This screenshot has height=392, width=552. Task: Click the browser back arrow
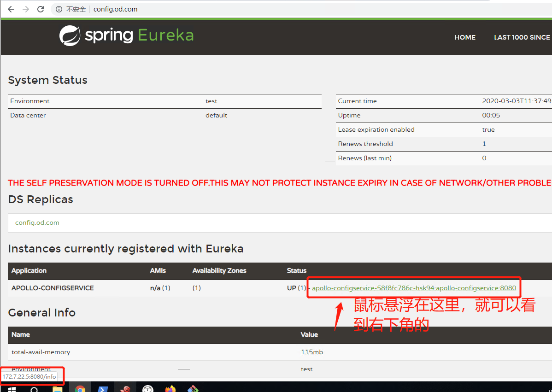pyautogui.click(x=11, y=9)
